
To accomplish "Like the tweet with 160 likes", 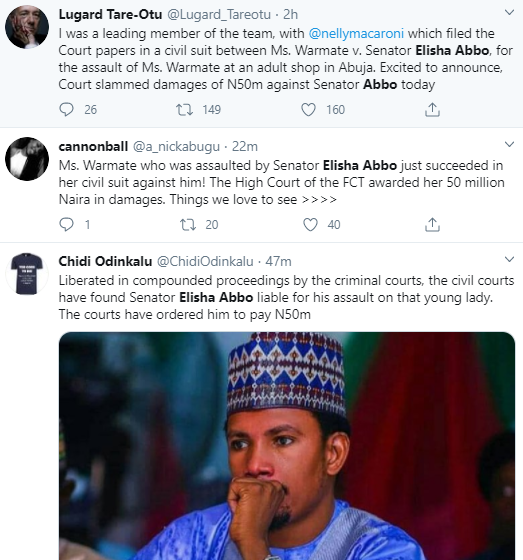I will (x=308, y=110).
